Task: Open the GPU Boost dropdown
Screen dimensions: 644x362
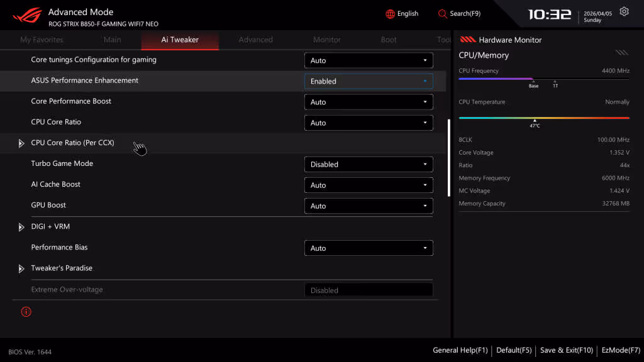Action: pyautogui.click(x=369, y=206)
